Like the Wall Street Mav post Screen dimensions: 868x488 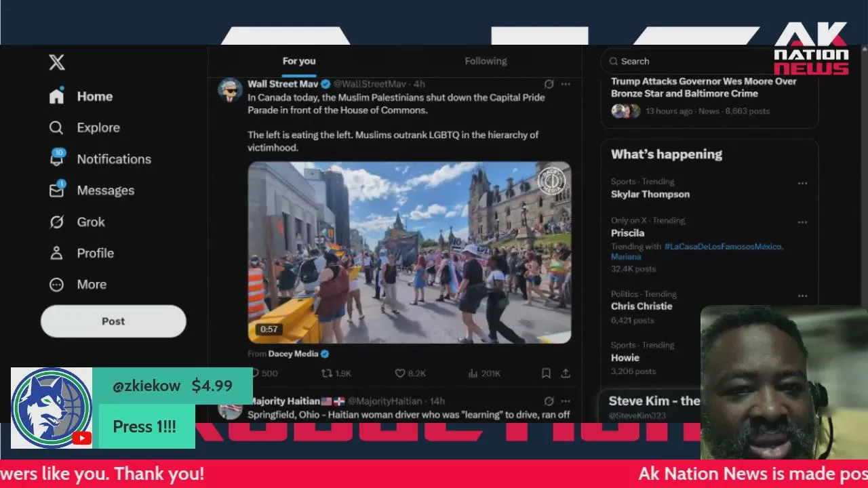click(410, 373)
